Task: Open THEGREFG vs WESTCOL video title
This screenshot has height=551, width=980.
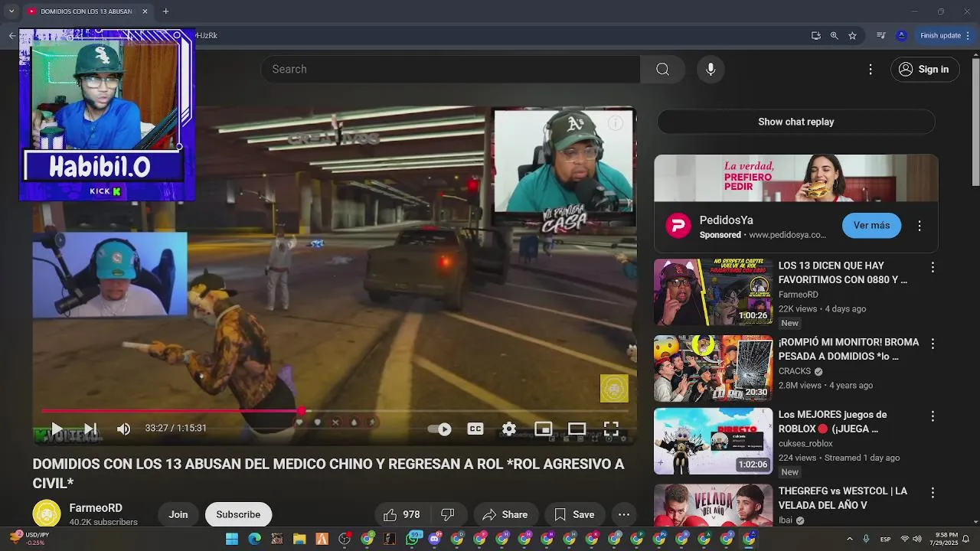Action: pos(843,498)
